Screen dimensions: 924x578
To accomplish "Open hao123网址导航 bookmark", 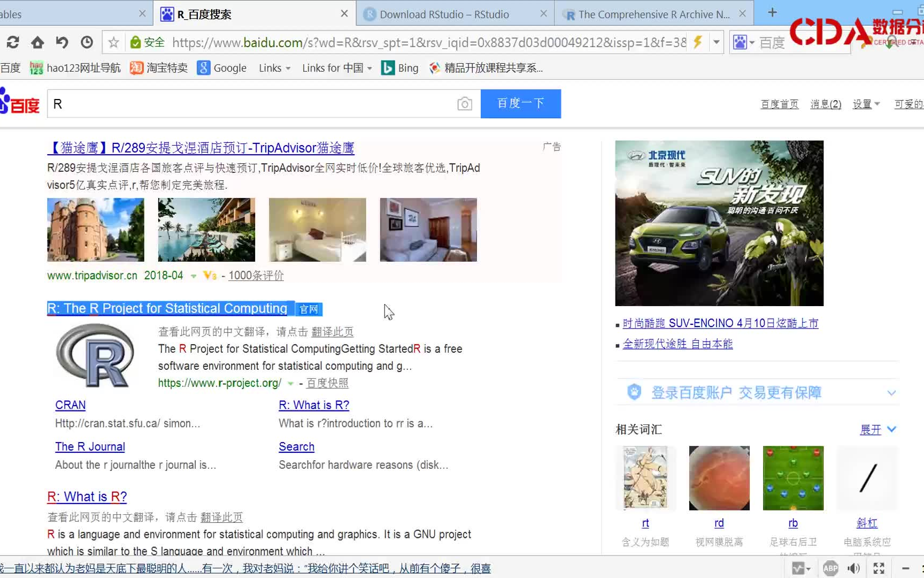I will coord(75,68).
